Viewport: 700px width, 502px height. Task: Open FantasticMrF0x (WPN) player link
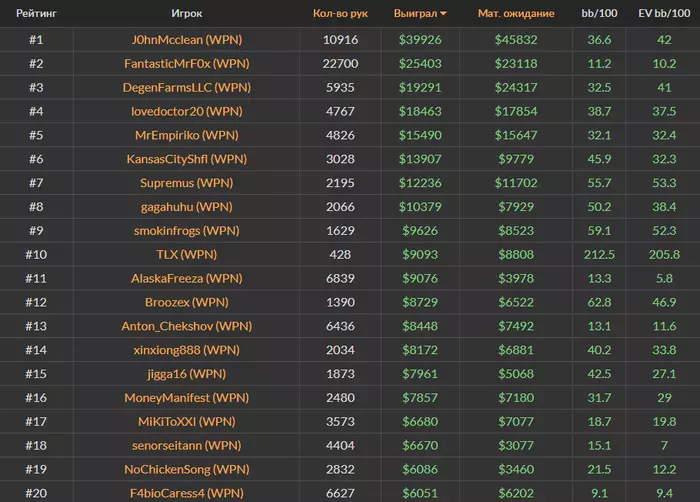click(x=187, y=63)
